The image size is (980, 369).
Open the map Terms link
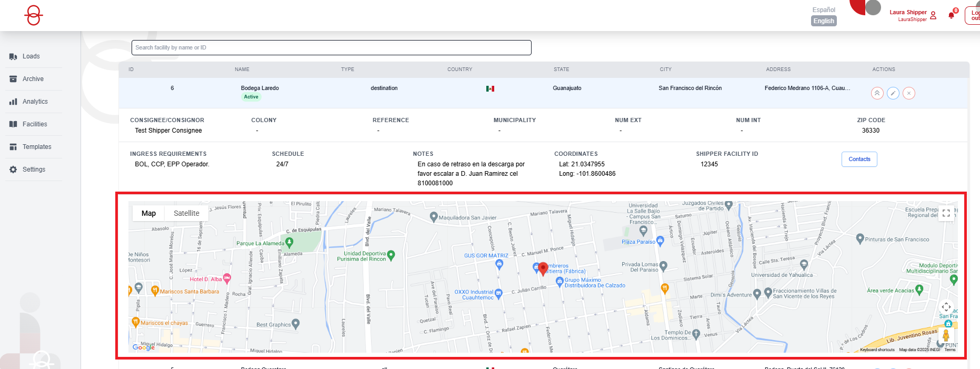click(x=950, y=350)
